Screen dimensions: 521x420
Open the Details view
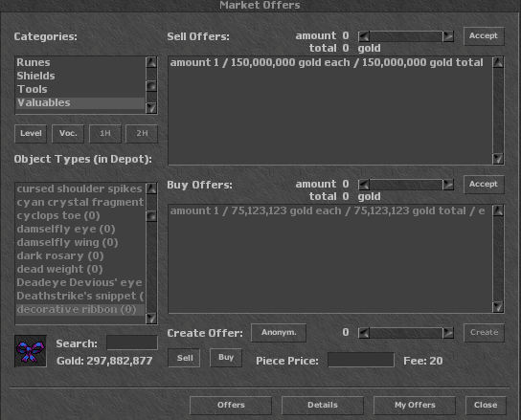tap(323, 405)
